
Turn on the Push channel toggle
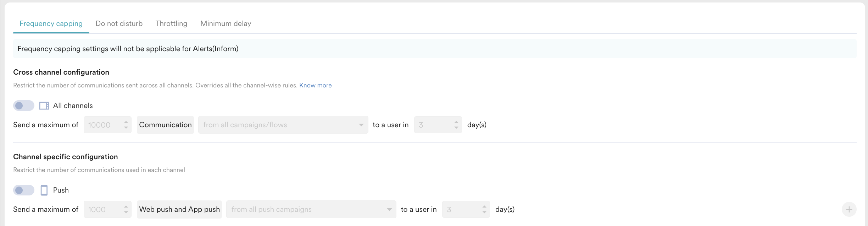tap(23, 190)
